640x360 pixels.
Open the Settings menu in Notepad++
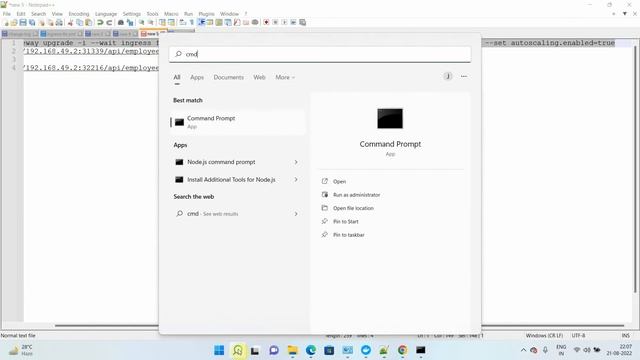(x=131, y=14)
